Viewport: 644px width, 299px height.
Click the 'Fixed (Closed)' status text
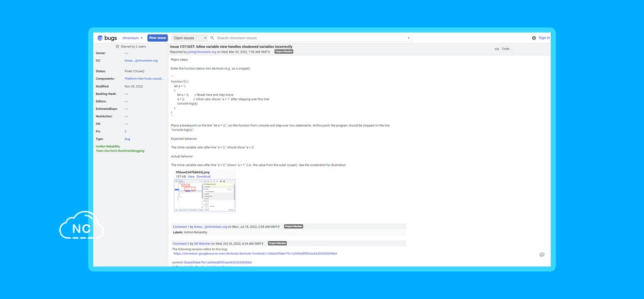(x=134, y=71)
